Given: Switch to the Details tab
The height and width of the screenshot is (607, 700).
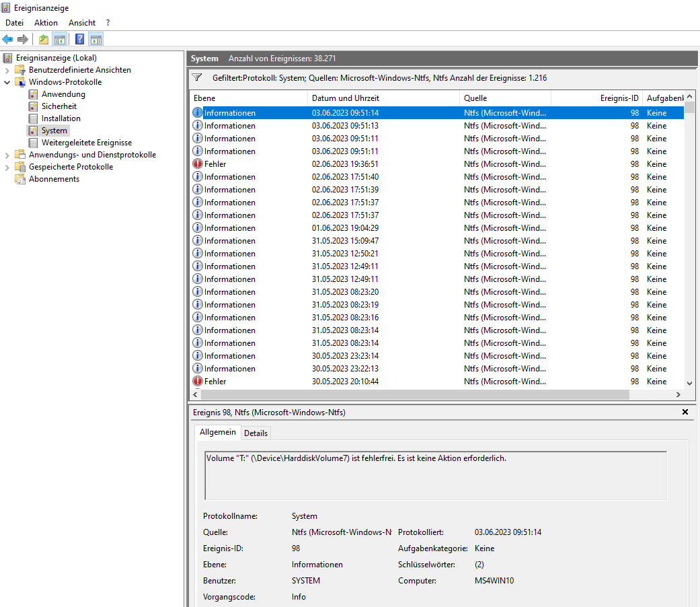Looking at the screenshot, I should pyautogui.click(x=256, y=433).
